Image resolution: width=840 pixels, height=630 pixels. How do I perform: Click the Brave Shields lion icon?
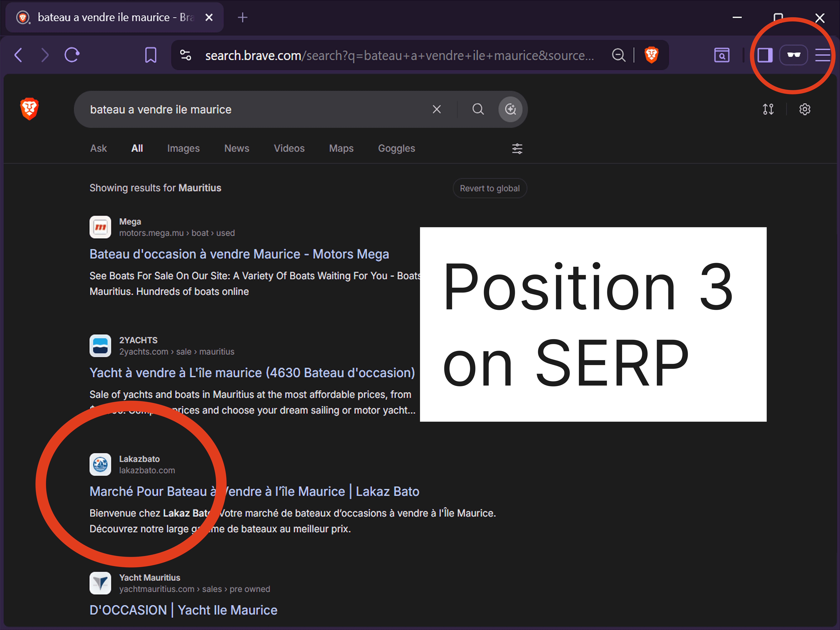tap(651, 55)
